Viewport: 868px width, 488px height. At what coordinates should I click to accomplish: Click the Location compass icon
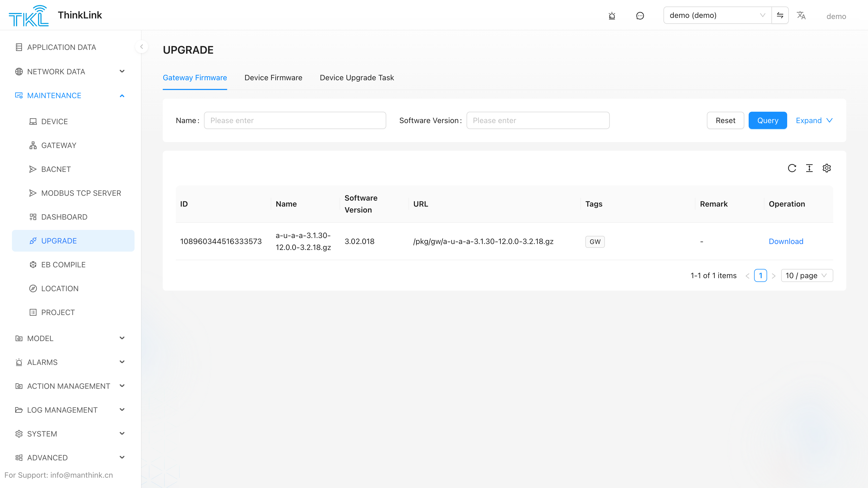click(x=33, y=289)
